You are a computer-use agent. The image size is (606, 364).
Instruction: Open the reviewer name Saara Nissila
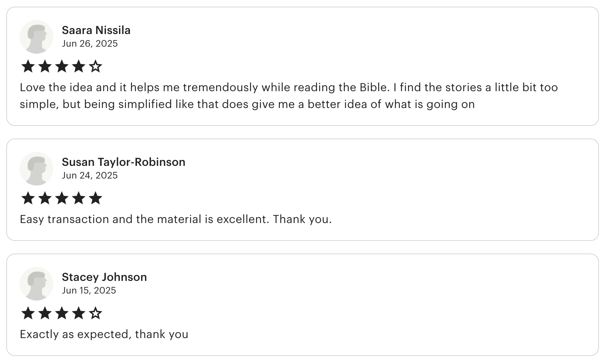tap(96, 30)
